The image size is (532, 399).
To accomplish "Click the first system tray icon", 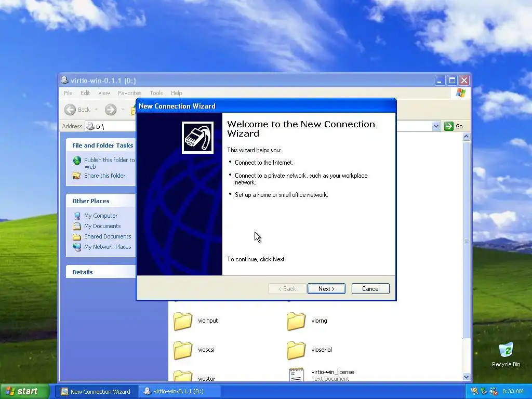I will point(474,392).
